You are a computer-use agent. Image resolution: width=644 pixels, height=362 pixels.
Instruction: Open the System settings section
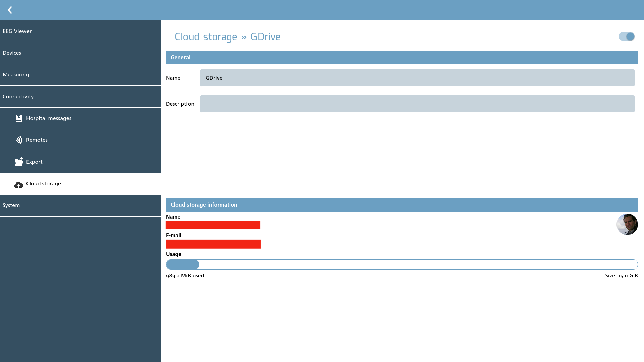click(x=80, y=205)
